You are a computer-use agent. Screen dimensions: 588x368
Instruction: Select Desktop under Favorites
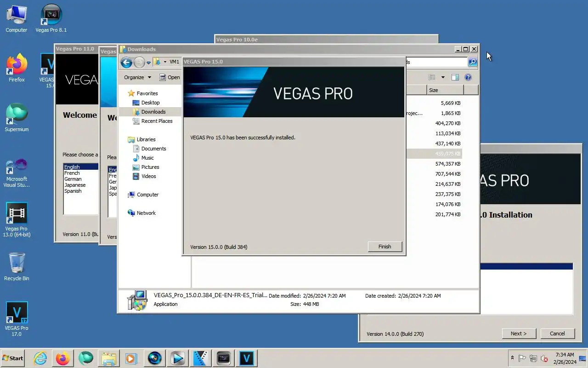[150, 103]
